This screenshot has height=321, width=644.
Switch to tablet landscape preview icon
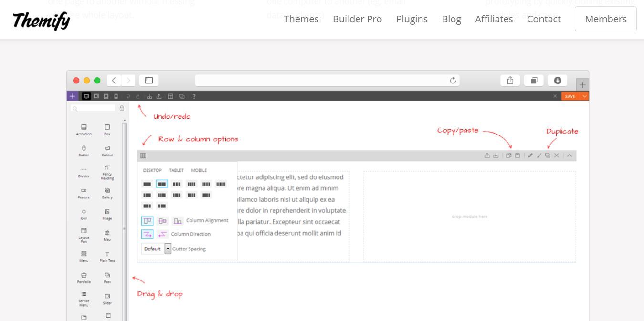tap(96, 96)
